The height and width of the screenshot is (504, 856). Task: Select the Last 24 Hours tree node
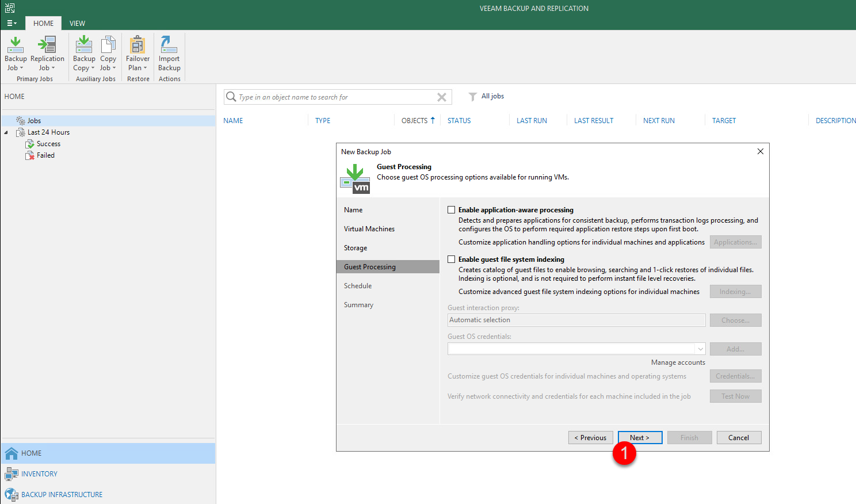click(x=48, y=132)
